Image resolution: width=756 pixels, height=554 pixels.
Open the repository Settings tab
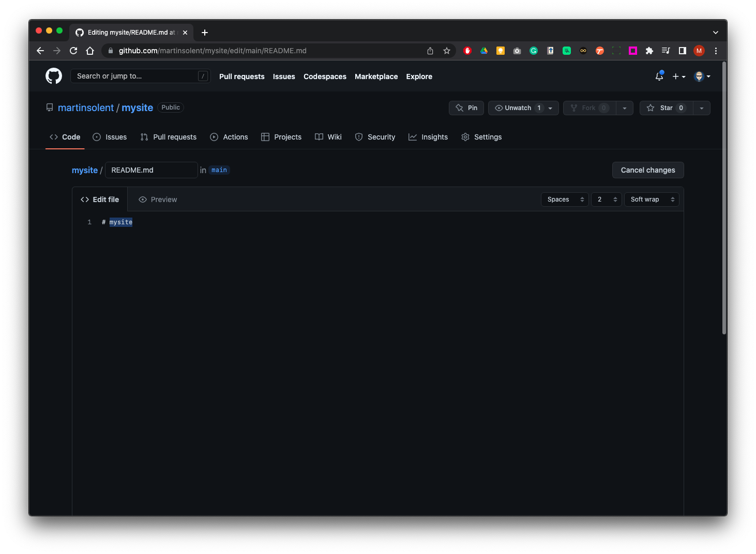(x=481, y=137)
